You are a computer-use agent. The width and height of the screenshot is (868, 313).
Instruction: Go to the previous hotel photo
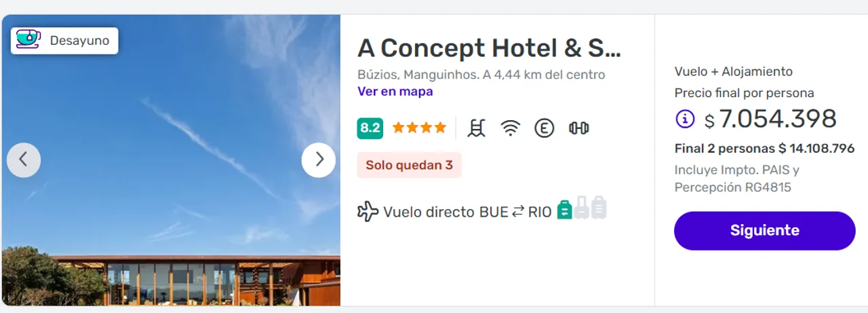click(x=24, y=160)
